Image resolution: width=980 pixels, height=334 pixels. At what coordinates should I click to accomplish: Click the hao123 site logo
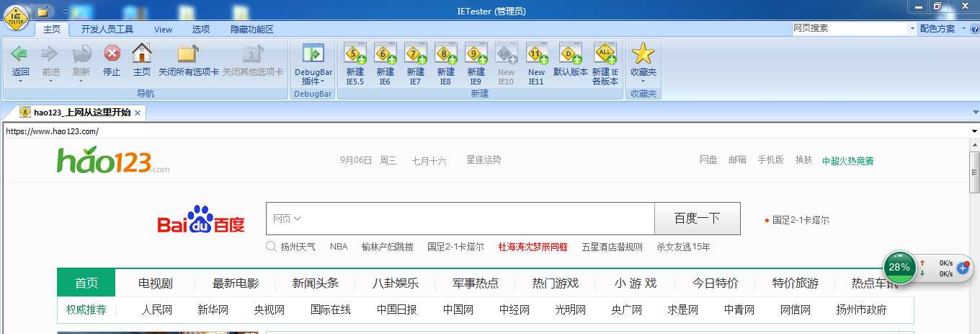113,160
